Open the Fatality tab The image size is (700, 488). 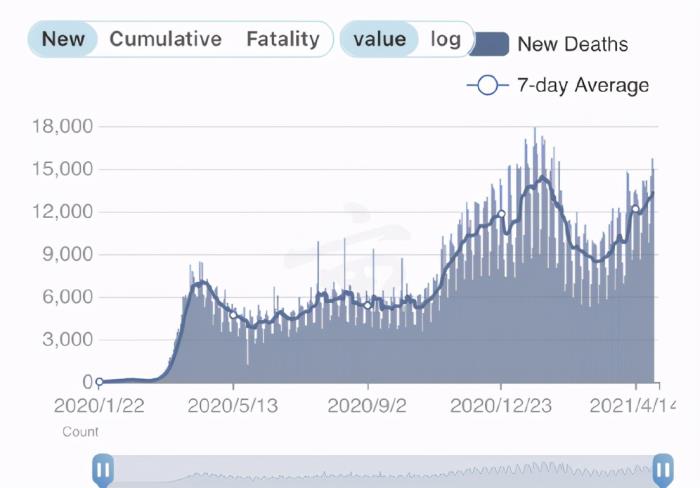[x=283, y=40]
